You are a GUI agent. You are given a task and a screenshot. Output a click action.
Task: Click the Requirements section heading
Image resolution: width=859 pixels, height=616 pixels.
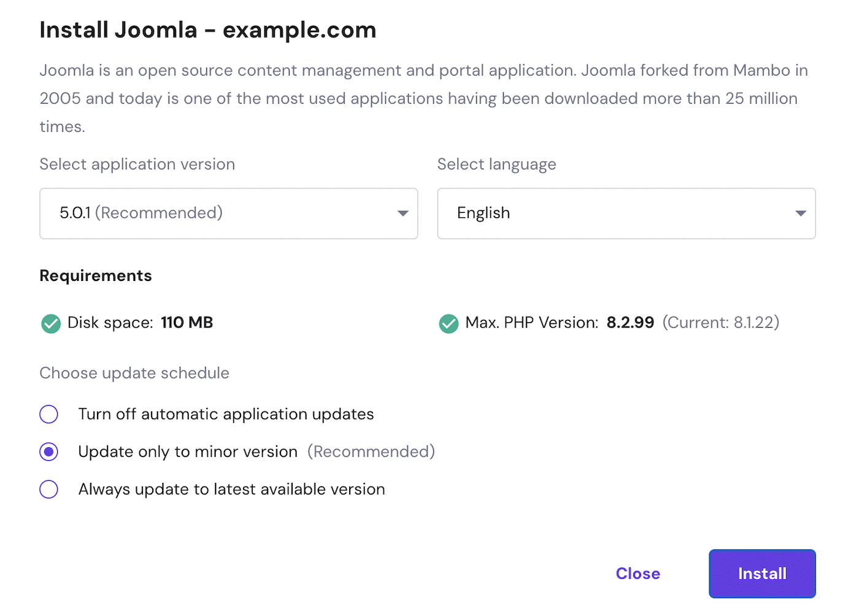pos(95,275)
